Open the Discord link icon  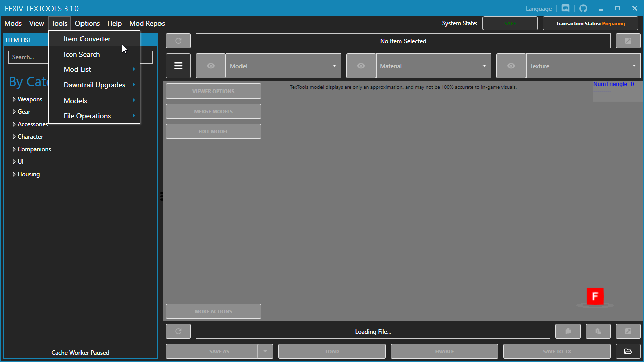coord(566,8)
